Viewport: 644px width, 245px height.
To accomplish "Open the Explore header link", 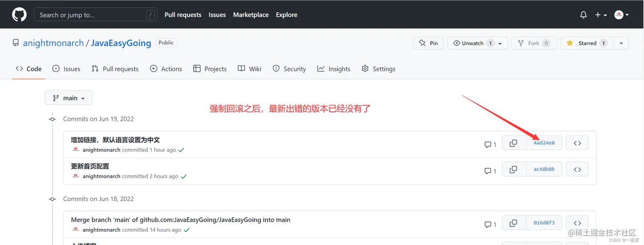I will [x=287, y=15].
